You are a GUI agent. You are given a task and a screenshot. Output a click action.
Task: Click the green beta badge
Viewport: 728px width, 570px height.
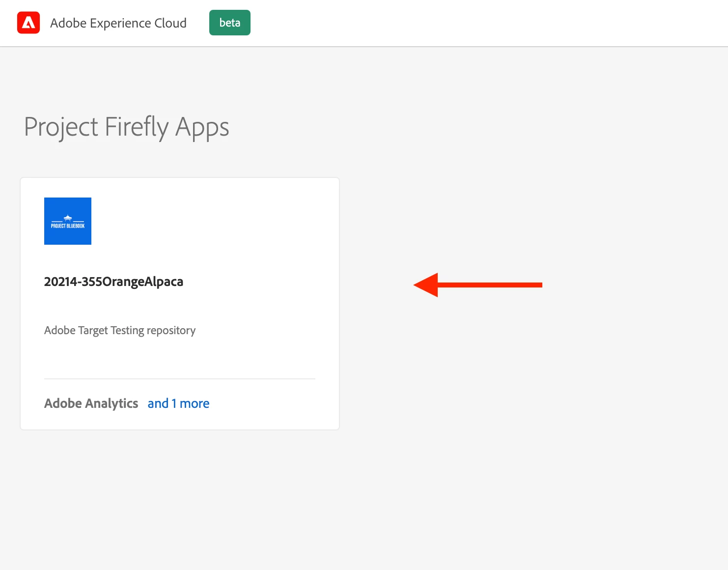(x=230, y=23)
